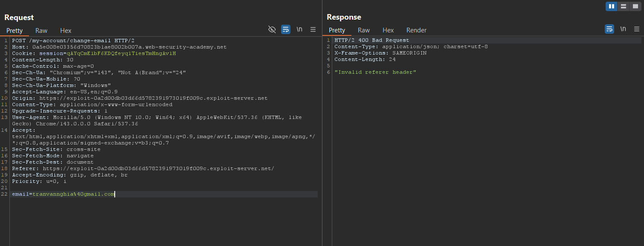Open the Response Render tab
The height and width of the screenshot is (246, 644).
pos(416,30)
